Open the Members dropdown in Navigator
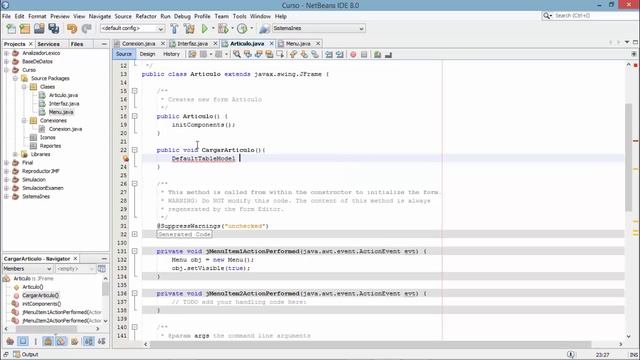 pyautogui.click(x=27, y=269)
